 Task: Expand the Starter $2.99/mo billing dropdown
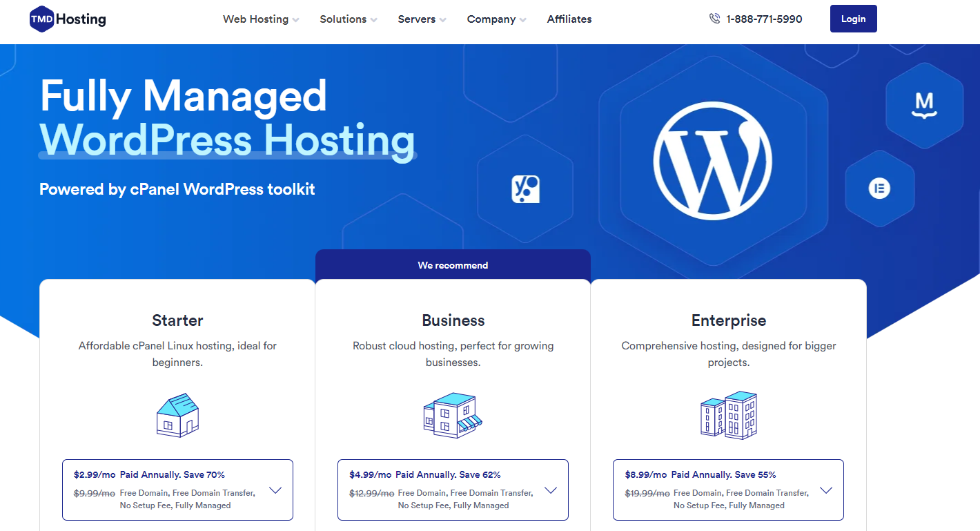coord(177,490)
